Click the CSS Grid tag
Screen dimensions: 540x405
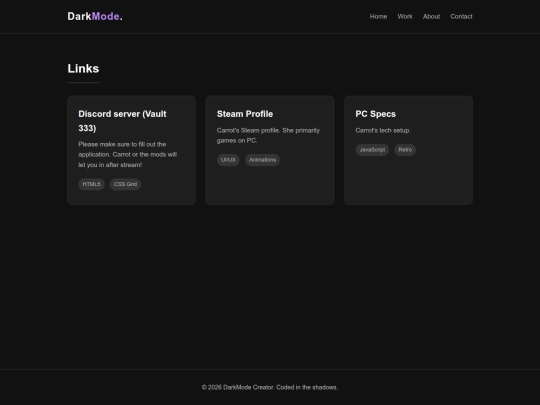125,184
